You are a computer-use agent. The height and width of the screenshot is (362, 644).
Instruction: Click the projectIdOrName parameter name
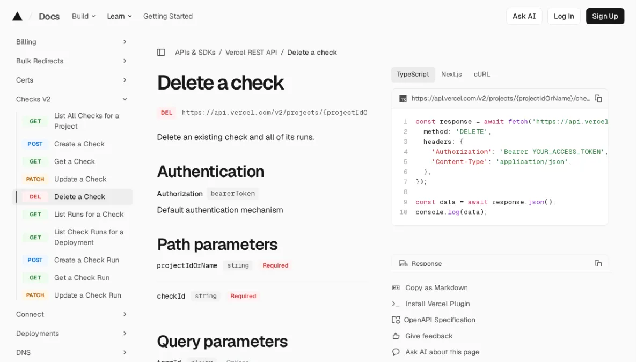point(187,265)
